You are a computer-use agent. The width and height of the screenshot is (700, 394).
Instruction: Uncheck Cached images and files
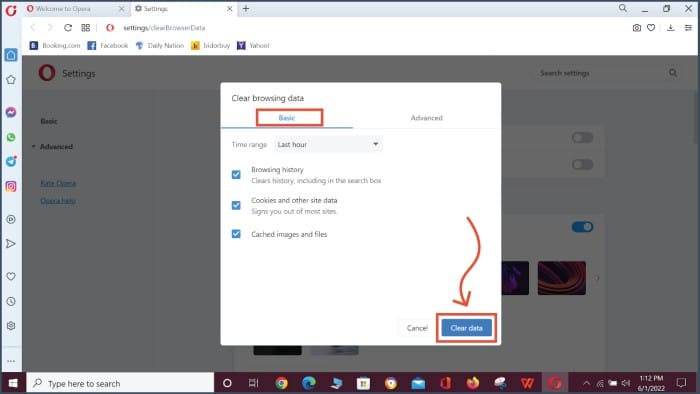(x=236, y=234)
